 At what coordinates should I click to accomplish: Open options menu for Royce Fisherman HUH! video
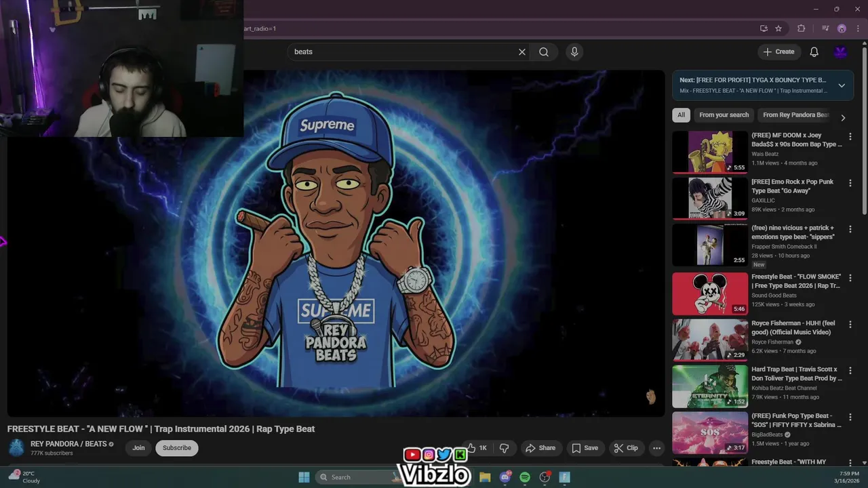850,325
